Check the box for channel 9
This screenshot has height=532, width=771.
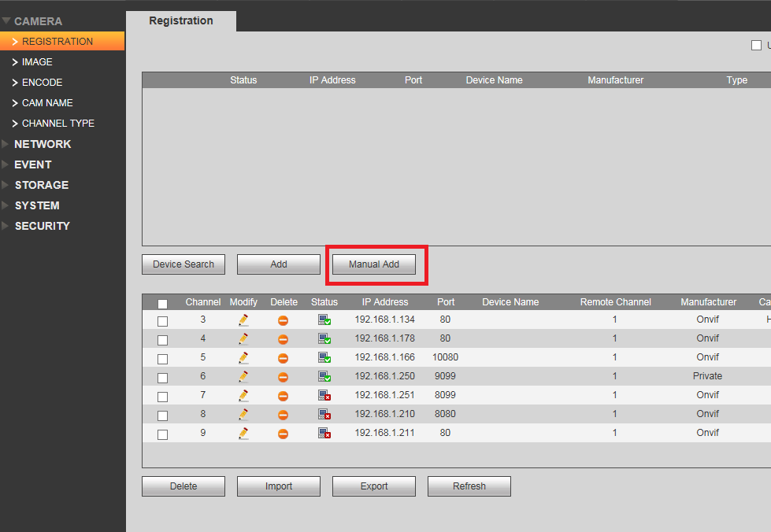point(163,434)
